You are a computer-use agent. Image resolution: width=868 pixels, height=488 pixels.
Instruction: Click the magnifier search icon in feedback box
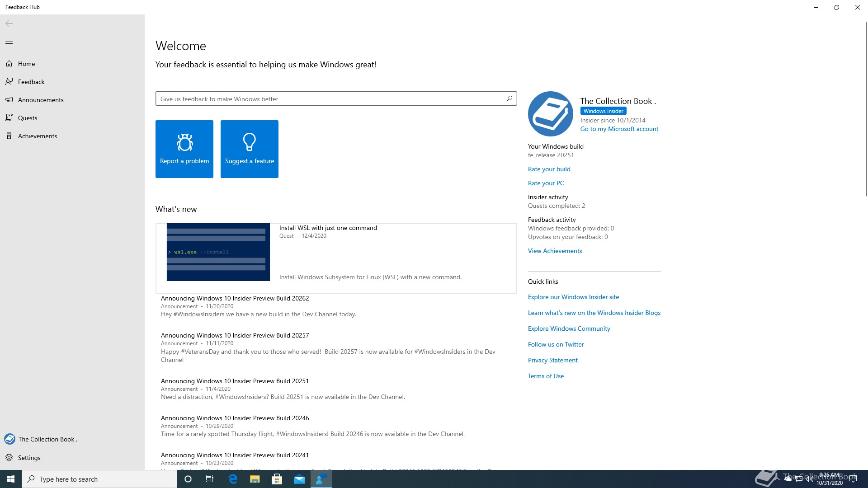[x=509, y=99]
